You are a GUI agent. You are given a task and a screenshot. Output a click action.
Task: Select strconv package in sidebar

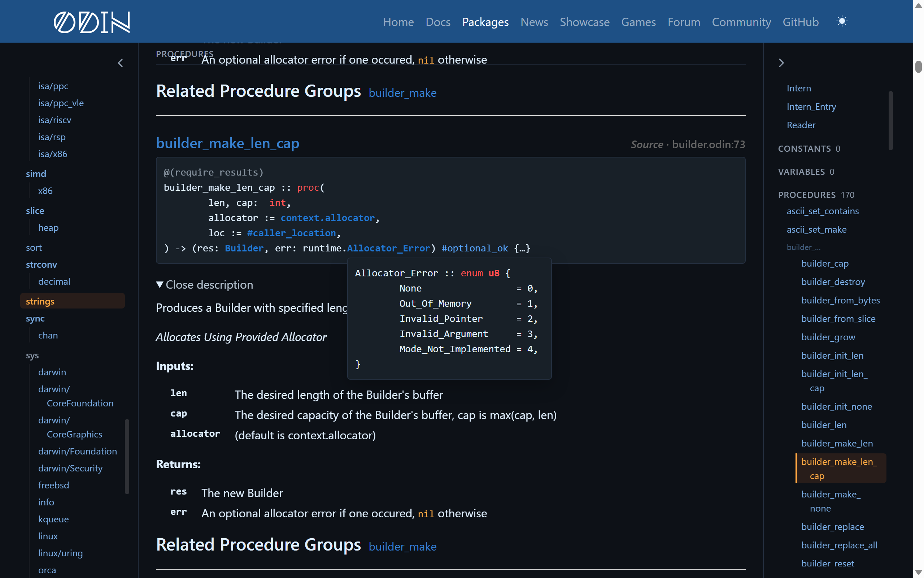point(42,264)
